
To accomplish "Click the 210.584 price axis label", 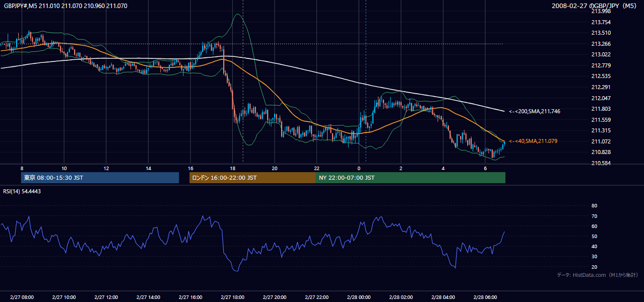I will [601, 163].
